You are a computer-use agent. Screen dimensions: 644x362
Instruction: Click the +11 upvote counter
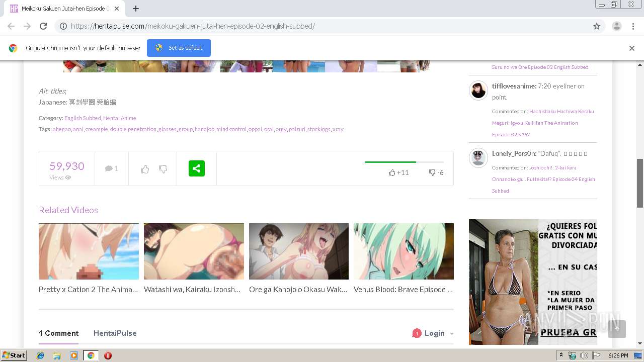(x=398, y=172)
